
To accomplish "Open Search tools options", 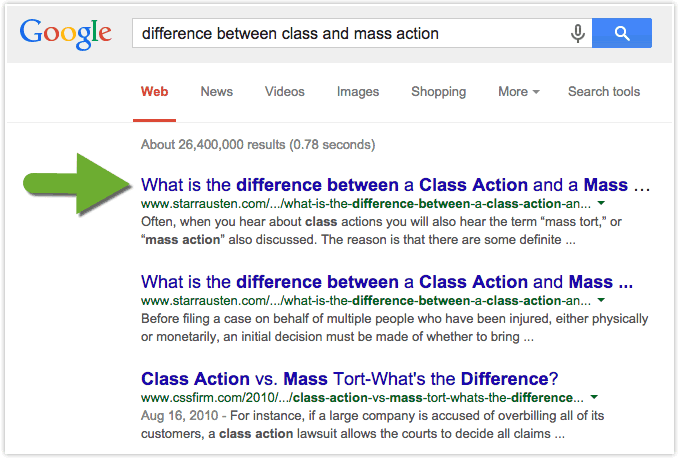I will (604, 92).
